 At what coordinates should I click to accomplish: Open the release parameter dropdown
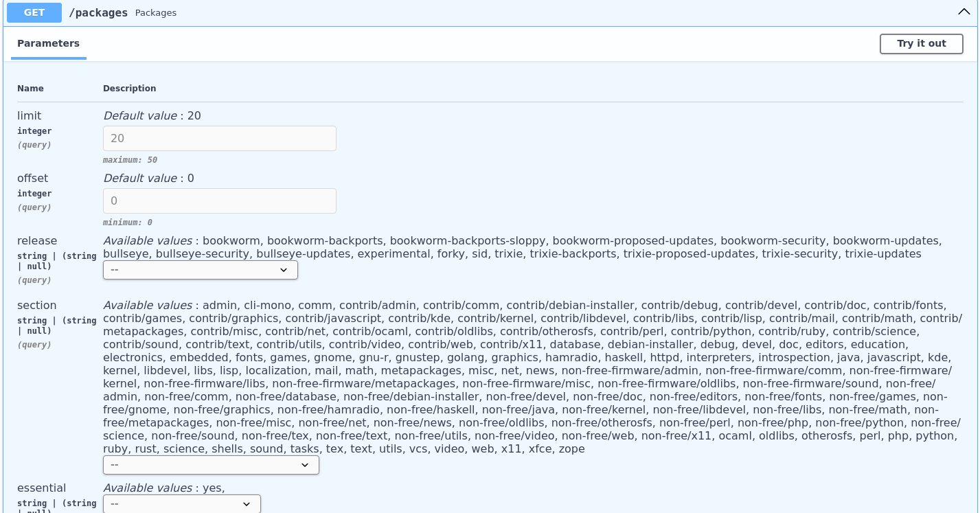200,270
